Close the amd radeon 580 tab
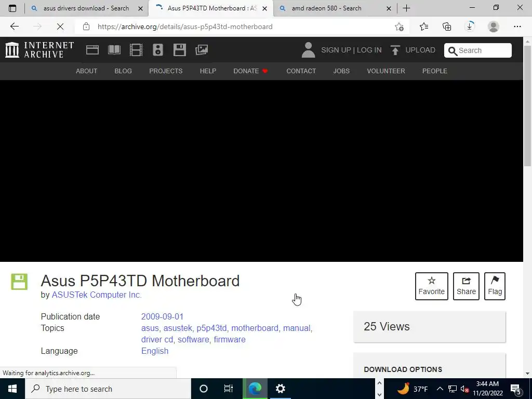 (x=389, y=8)
